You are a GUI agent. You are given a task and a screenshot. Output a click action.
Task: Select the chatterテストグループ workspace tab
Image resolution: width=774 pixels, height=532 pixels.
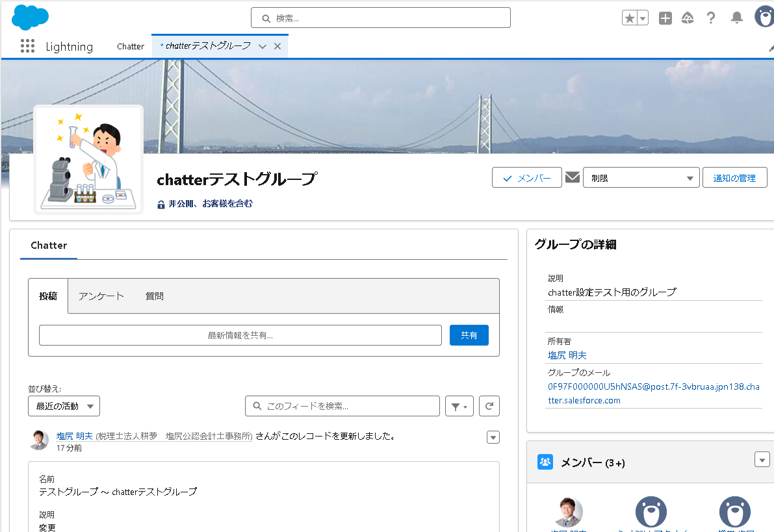point(208,46)
